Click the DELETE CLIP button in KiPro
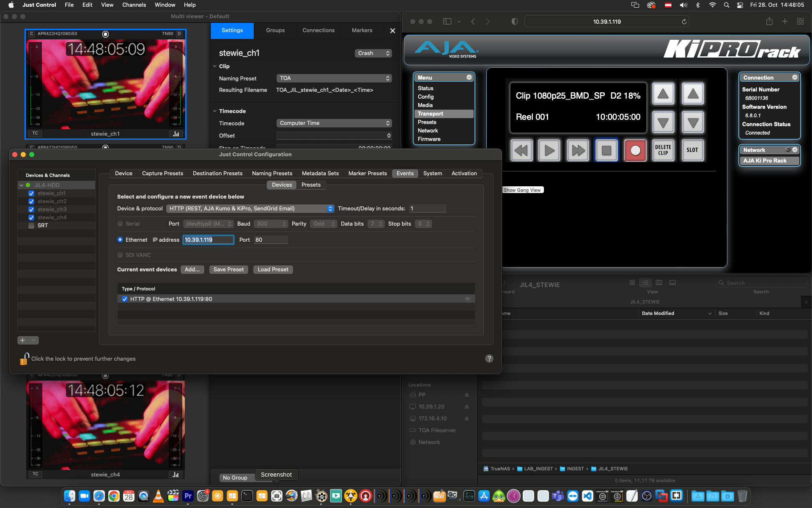The width and height of the screenshot is (812, 508). click(663, 150)
